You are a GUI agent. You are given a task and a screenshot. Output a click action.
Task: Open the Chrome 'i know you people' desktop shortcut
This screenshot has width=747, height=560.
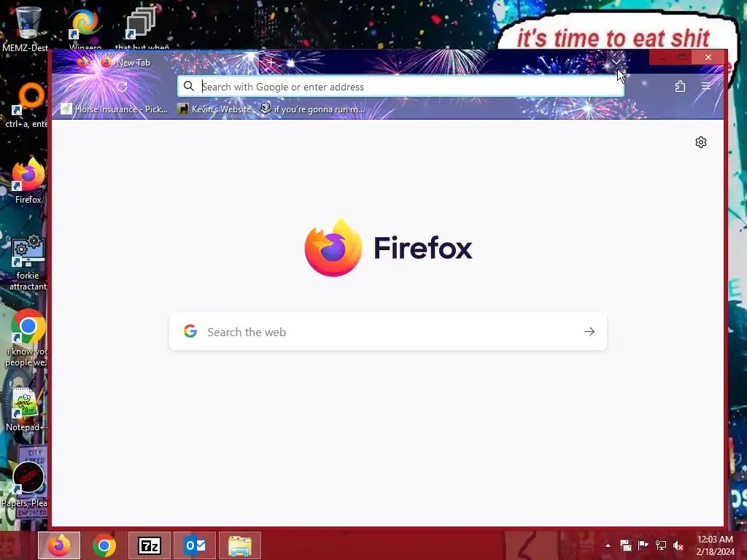click(x=27, y=338)
